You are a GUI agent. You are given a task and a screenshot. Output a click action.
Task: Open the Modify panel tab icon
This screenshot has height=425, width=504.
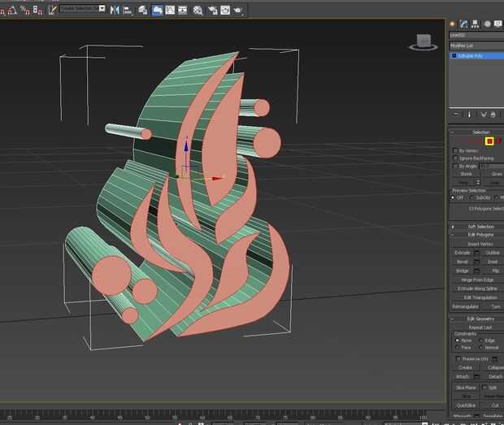[x=464, y=24]
